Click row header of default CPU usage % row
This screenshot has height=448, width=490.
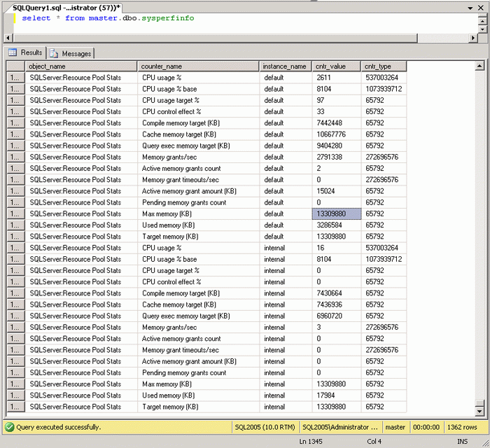15,78
